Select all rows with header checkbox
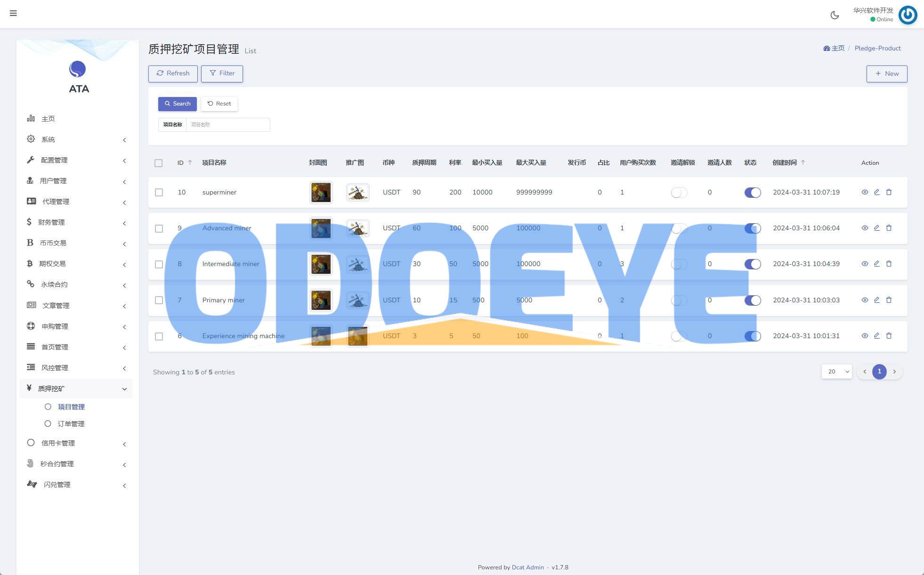 (x=158, y=163)
